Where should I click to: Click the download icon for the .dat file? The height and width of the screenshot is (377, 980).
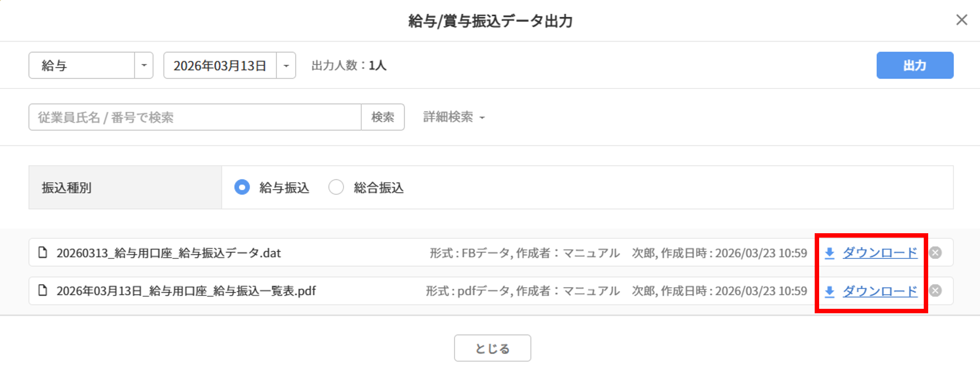tap(829, 253)
